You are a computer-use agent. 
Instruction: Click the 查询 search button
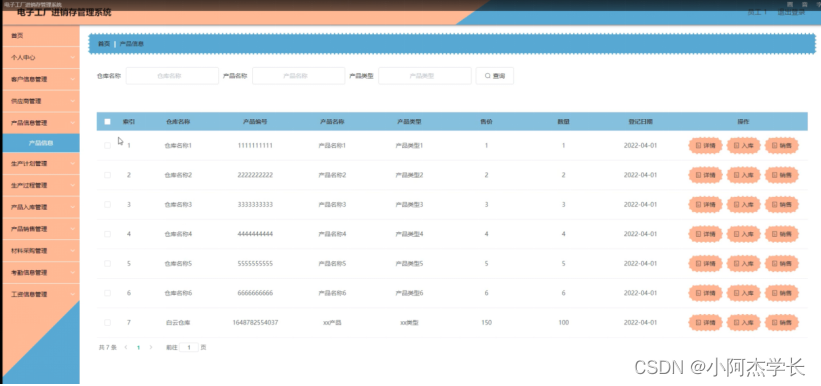[494, 76]
